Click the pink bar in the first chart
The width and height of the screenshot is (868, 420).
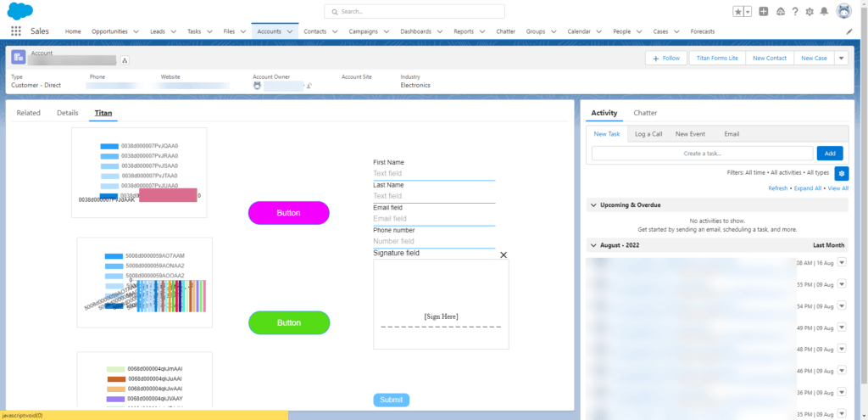point(168,195)
